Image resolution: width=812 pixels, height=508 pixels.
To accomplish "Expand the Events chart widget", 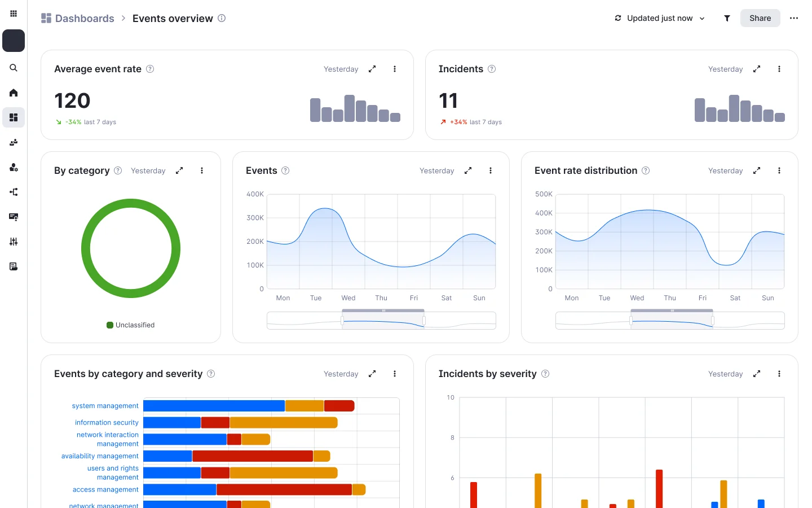I will click(468, 170).
